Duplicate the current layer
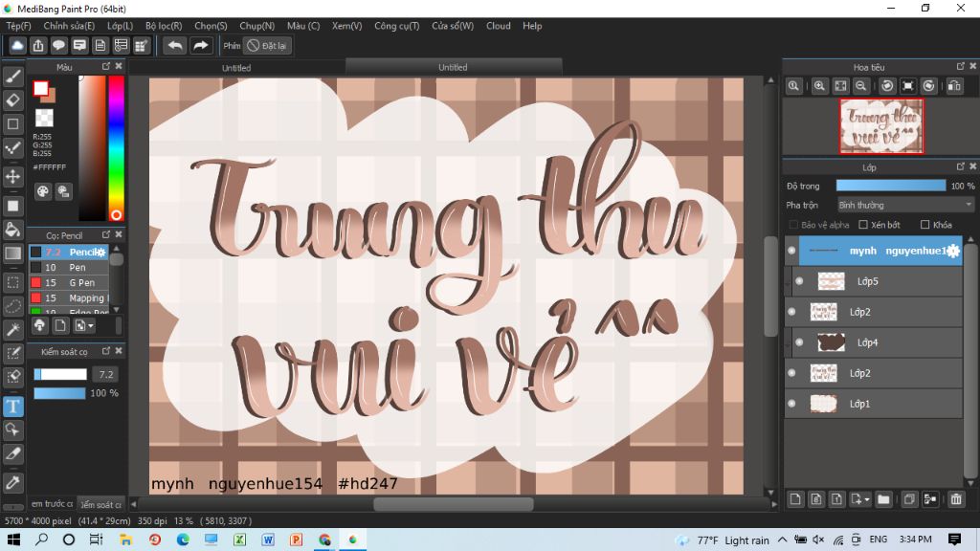The width and height of the screenshot is (980, 551). click(x=909, y=499)
